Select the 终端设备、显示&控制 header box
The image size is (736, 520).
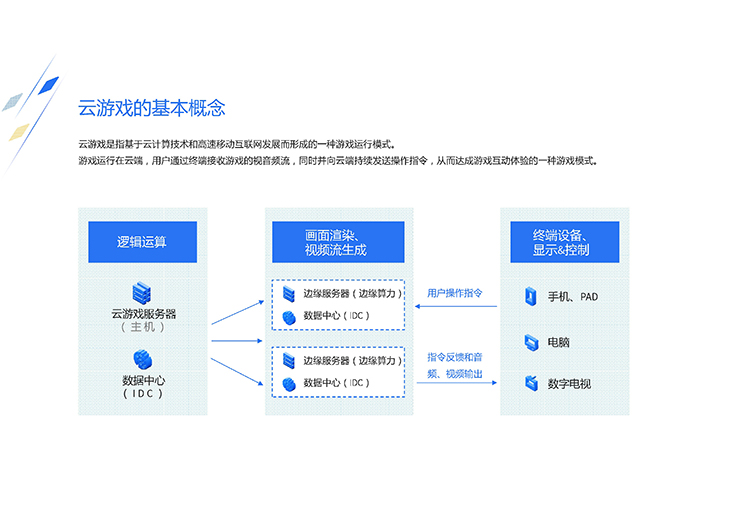coord(565,242)
